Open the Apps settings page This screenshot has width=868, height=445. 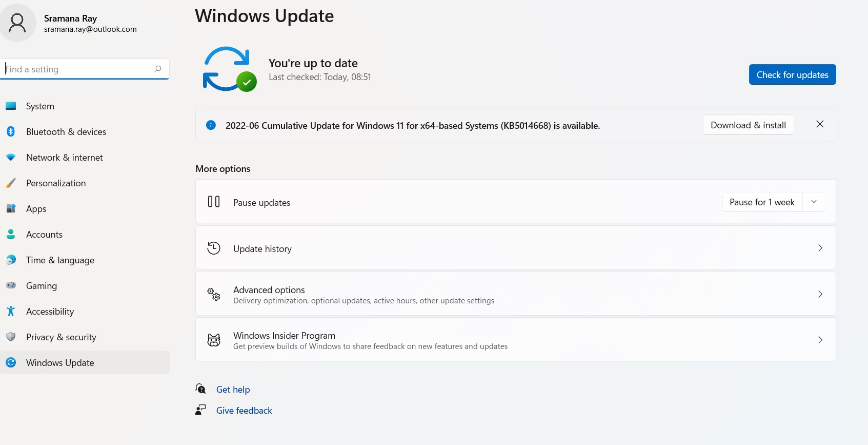[x=85, y=209]
